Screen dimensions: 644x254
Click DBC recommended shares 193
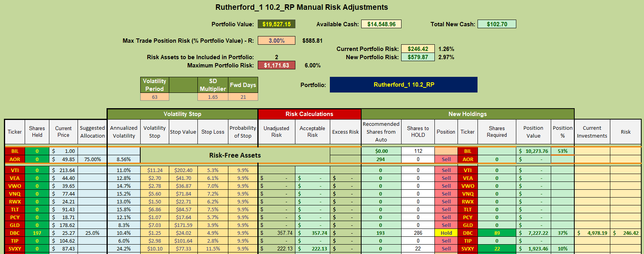click(381, 233)
